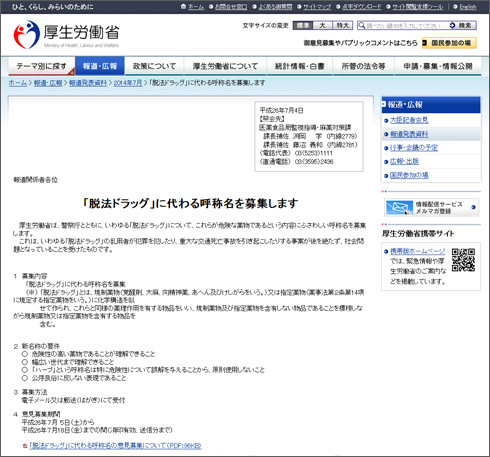Open the テーマ別に探す menu
This screenshot has width=490, height=457.
41,66
